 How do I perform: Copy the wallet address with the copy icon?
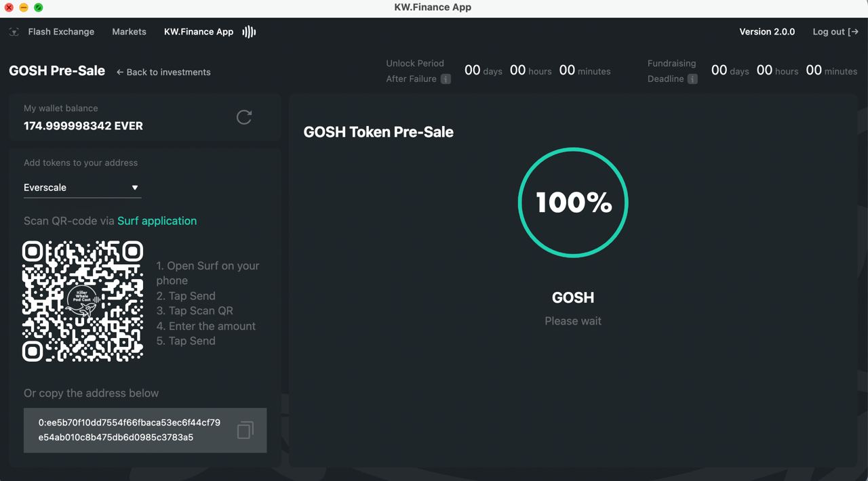[x=245, y=430]
